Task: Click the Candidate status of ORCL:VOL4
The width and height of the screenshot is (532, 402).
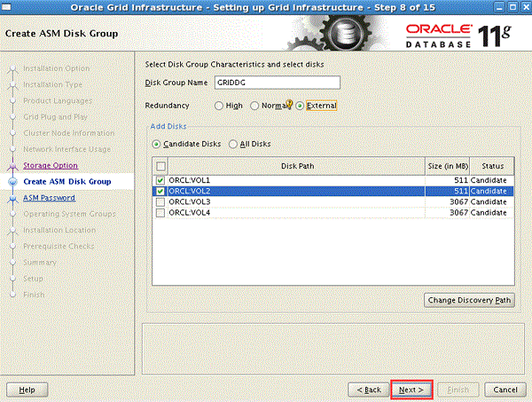Action: [x=489, y=213]
